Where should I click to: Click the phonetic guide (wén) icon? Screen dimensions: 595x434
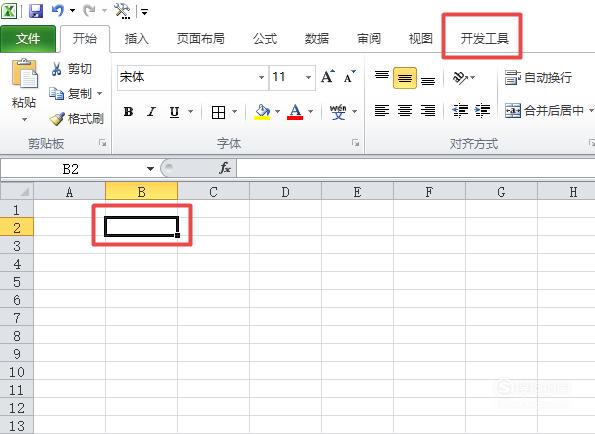(x=338, y=112)
